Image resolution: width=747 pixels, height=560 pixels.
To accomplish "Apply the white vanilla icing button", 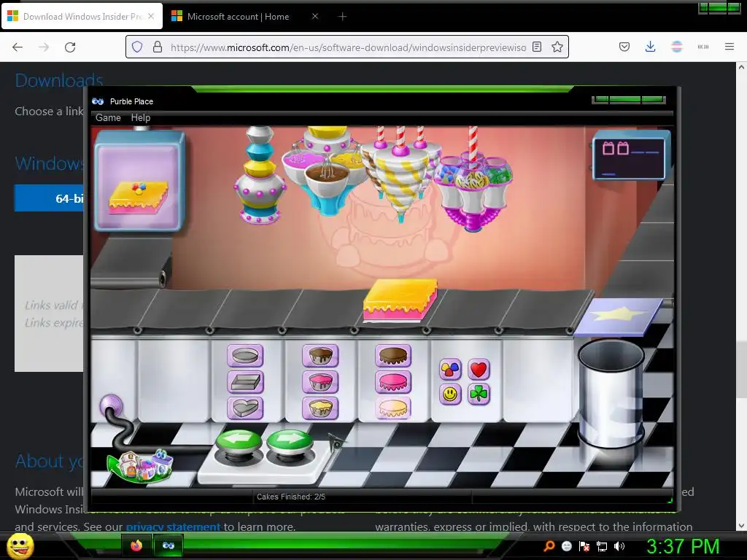I will point(393,408).
